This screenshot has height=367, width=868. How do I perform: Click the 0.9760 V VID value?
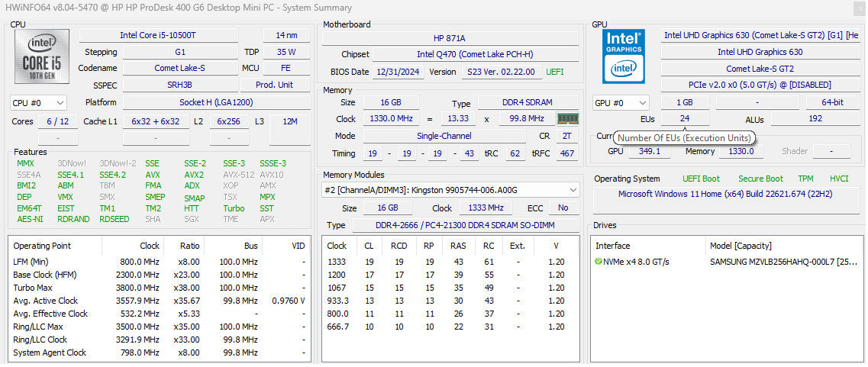pos(289,301)
